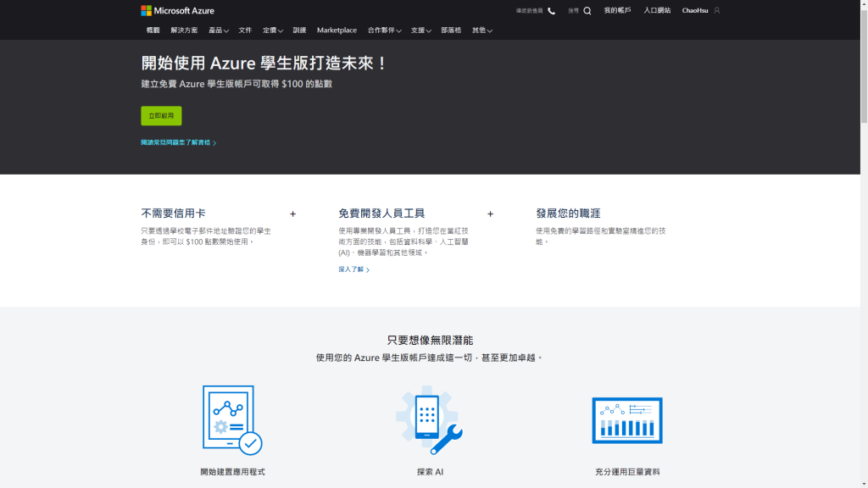Click the Microsoft Azure logo
This screenshot has height=488, width=868.
tap(177, 10)
